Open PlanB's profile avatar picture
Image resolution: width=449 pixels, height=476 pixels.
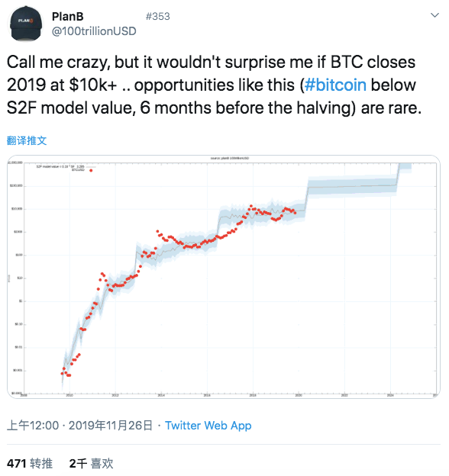pyautogui.click(x=26, y=24)
